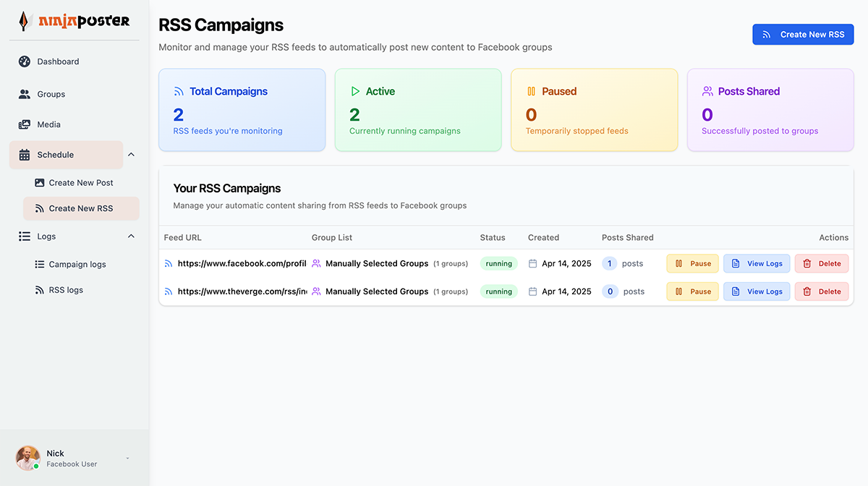Collapse the Schedule submenu chevron

[131, 155]
